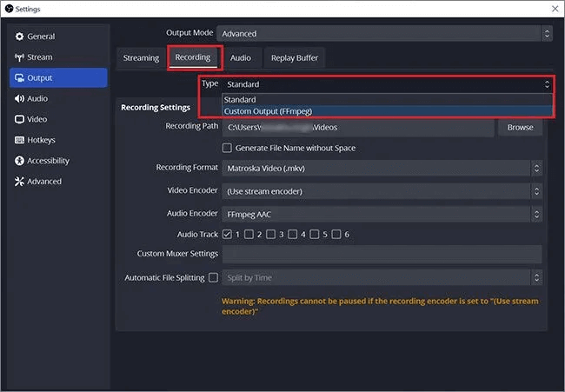Open the Advanced settings section
Viewport: 565px width, 392px height.
[58, 182]
